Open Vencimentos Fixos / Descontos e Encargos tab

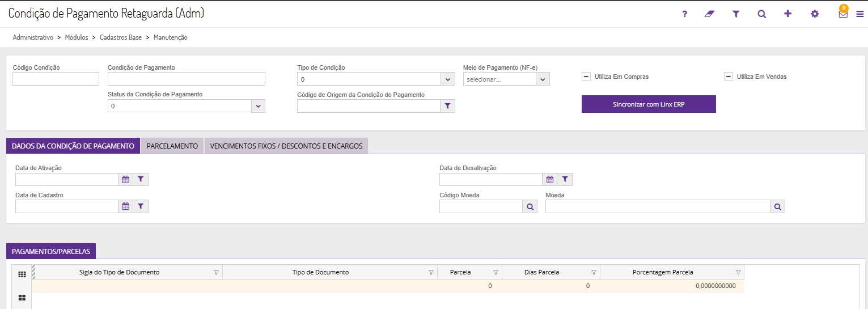click(x=286, y=146)
